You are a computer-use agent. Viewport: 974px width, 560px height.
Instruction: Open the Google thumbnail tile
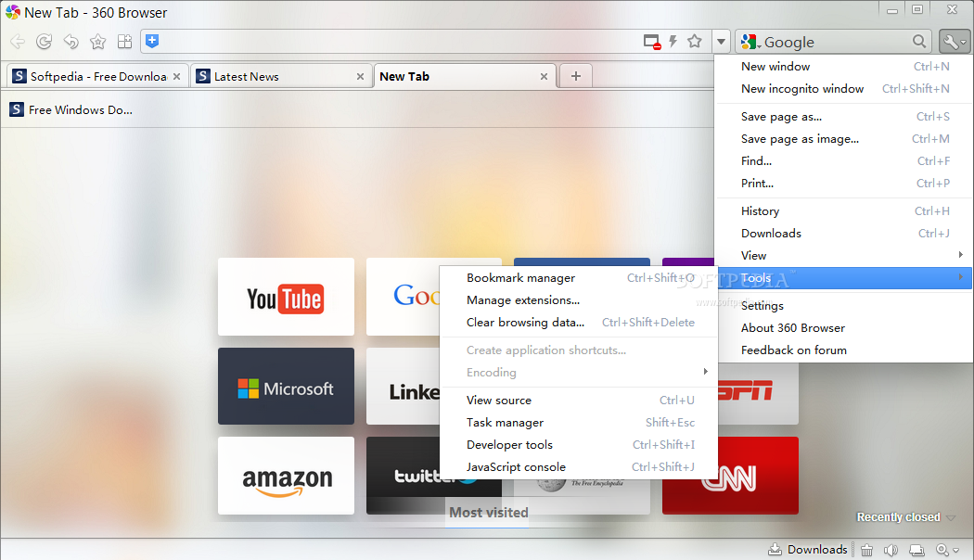click(x=404, y=297)
